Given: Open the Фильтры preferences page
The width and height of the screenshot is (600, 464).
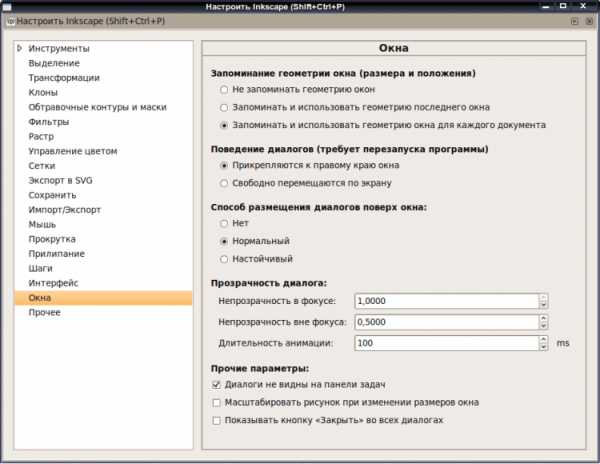Looking at the screenshot, I should point(49,122).
